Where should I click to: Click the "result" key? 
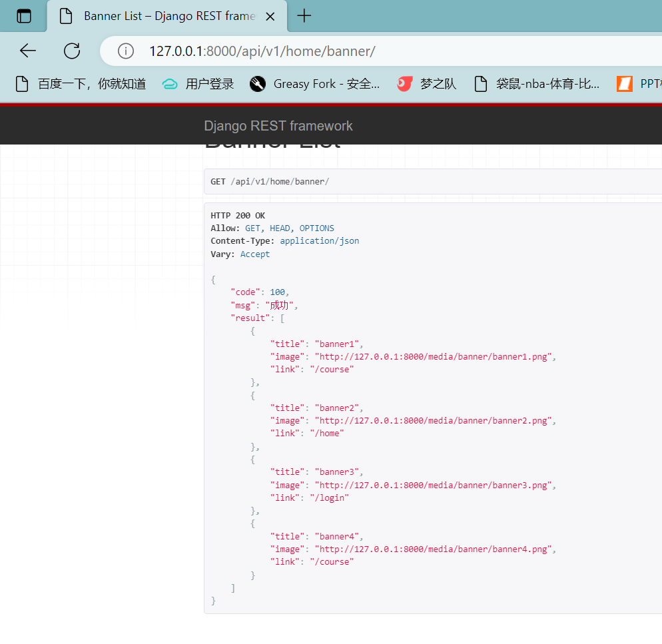pyautogui.click(x=250, y=318)
